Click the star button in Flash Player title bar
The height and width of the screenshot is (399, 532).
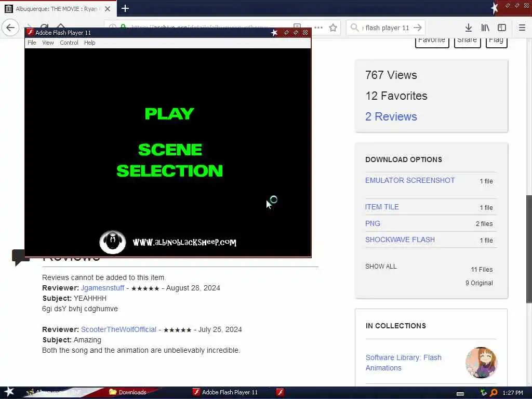coord(274,33)
